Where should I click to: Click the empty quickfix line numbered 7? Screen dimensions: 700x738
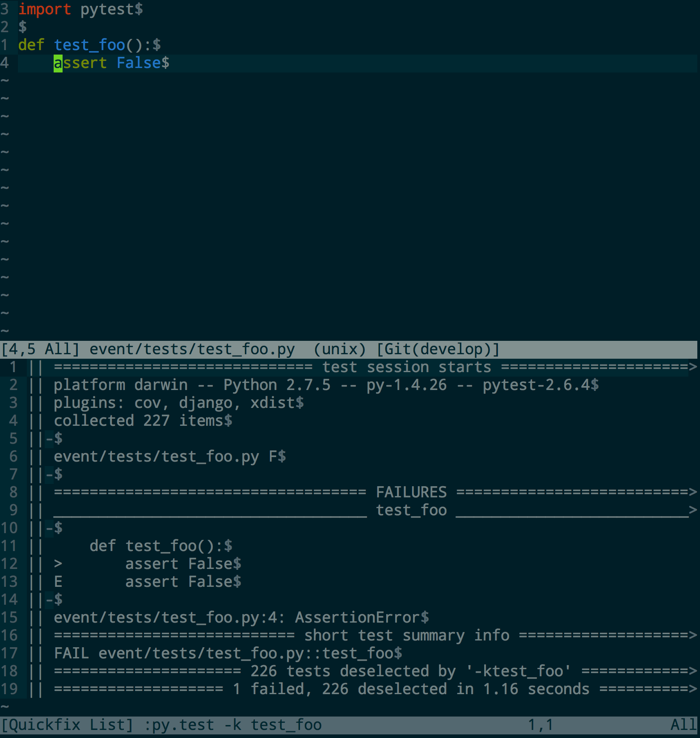[349, 475]
